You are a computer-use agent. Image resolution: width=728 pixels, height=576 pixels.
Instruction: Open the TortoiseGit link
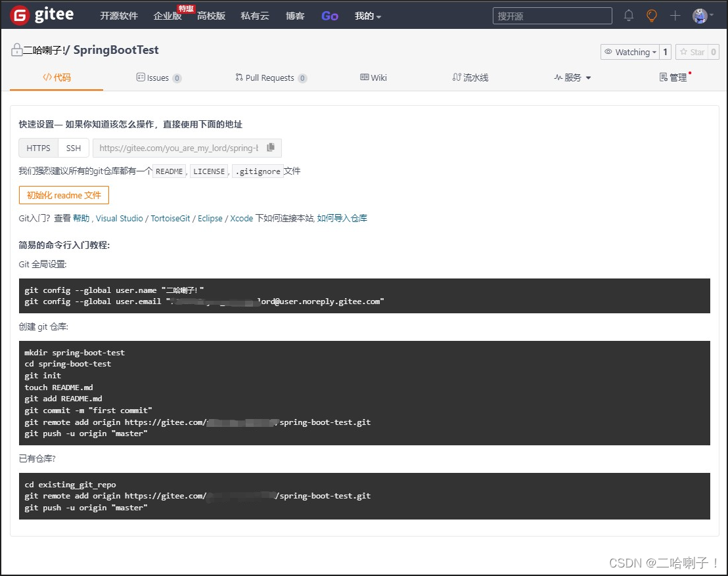pos(170,218)
